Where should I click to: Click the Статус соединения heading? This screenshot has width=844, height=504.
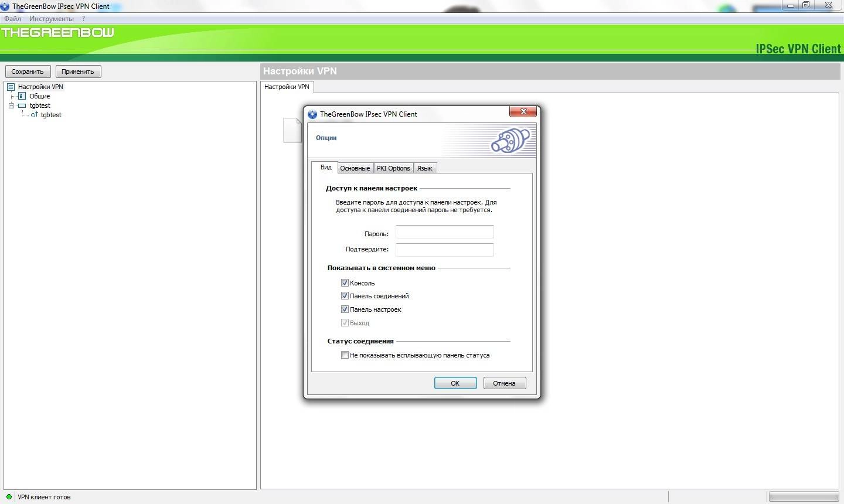click(360, 341)
